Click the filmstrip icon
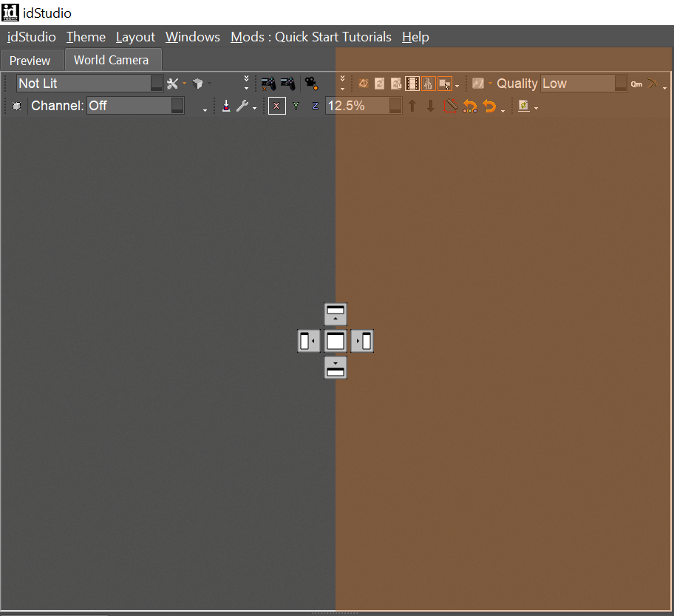 pyautogui.click(x=412, y=84)
